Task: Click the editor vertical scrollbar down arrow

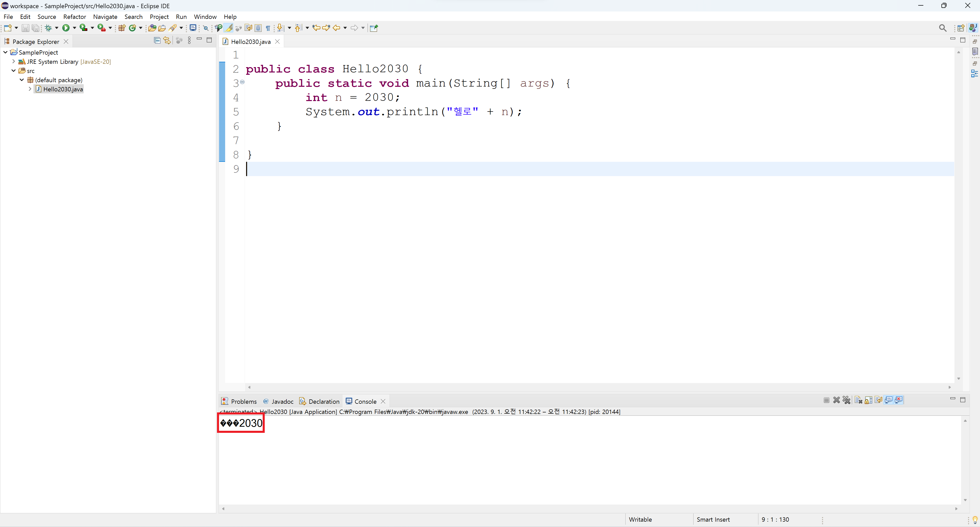Action: click(958, 379)
